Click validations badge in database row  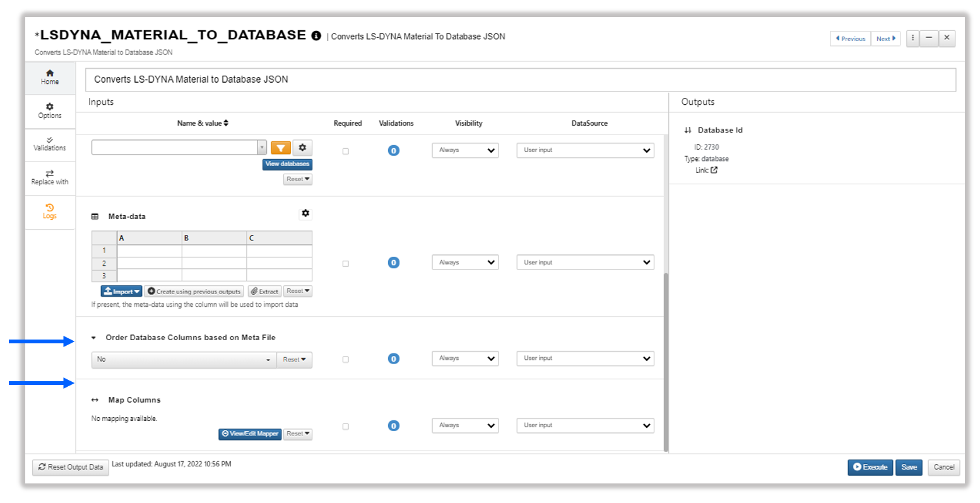tap(394, 151)
